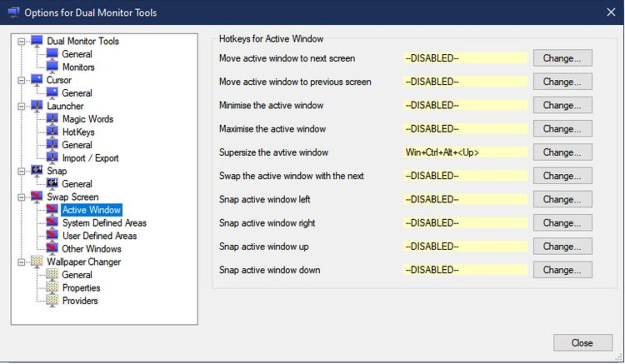The height and width of the screenshot is (364, 625).
Task: Click the icon beside Providers
Action: [x=52, y=301]
